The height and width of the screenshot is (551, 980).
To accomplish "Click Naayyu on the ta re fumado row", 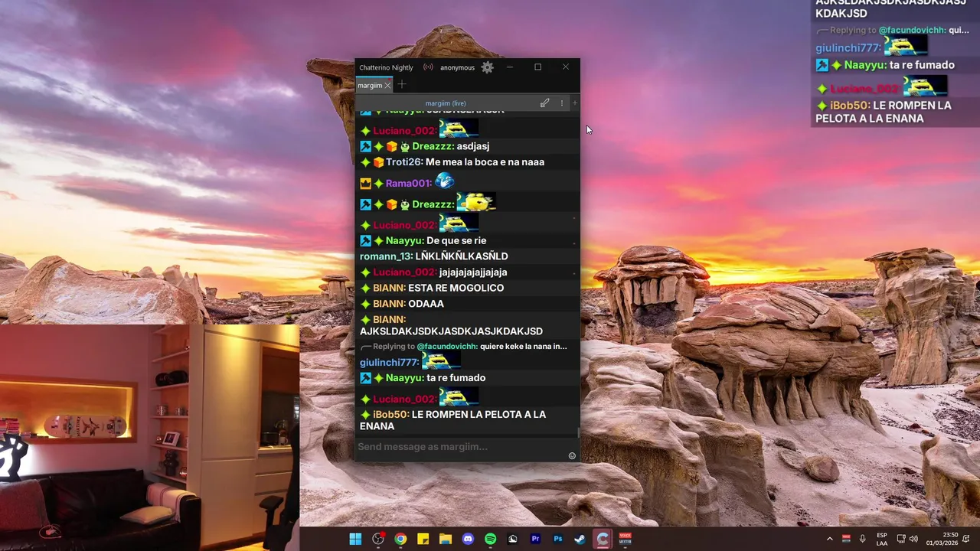I will click(404, 378).
